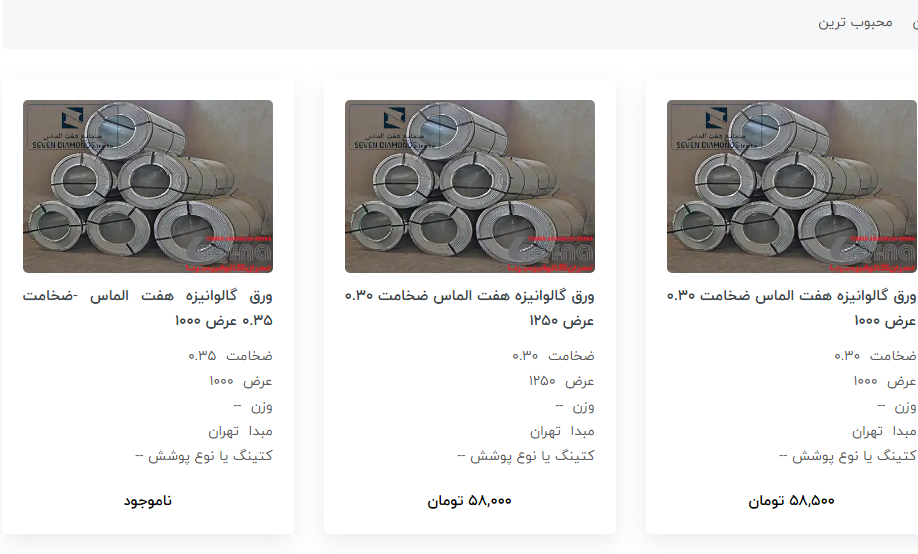Open title link ورق گالوانیزه ضخامت 0.35 عرض 1000

(148, 308)
